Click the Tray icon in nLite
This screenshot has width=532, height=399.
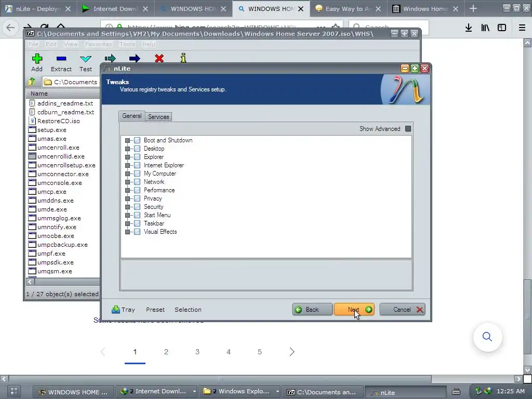tap(116, 310)
